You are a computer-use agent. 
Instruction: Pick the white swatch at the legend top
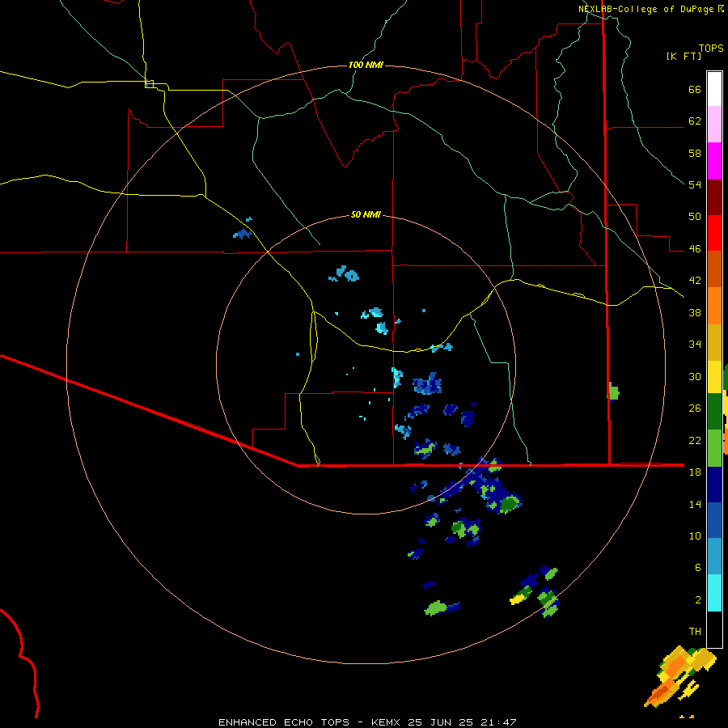click(714, 89)
